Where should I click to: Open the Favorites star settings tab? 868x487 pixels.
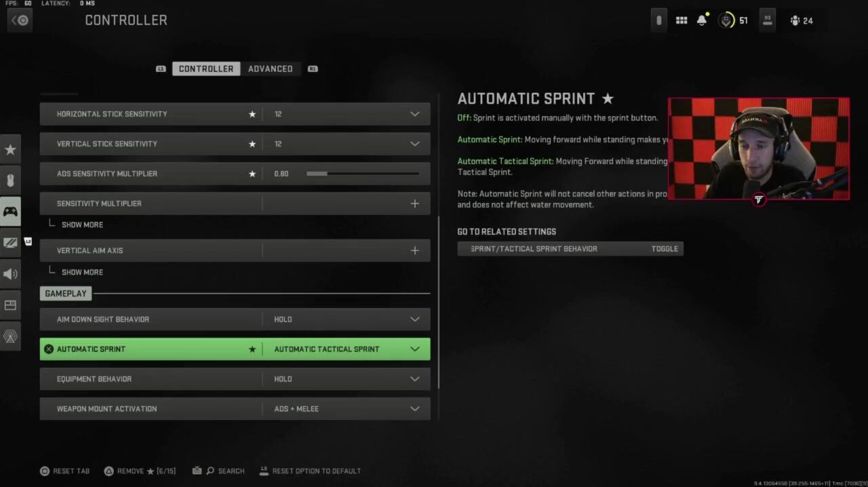(10, 150)
